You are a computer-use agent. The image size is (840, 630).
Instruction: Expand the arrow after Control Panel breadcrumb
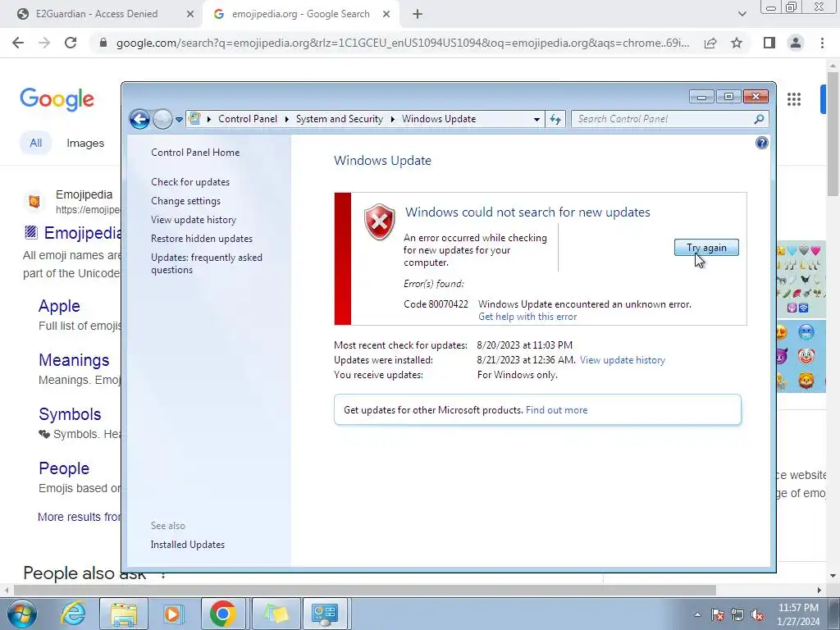tap(286, 119)
